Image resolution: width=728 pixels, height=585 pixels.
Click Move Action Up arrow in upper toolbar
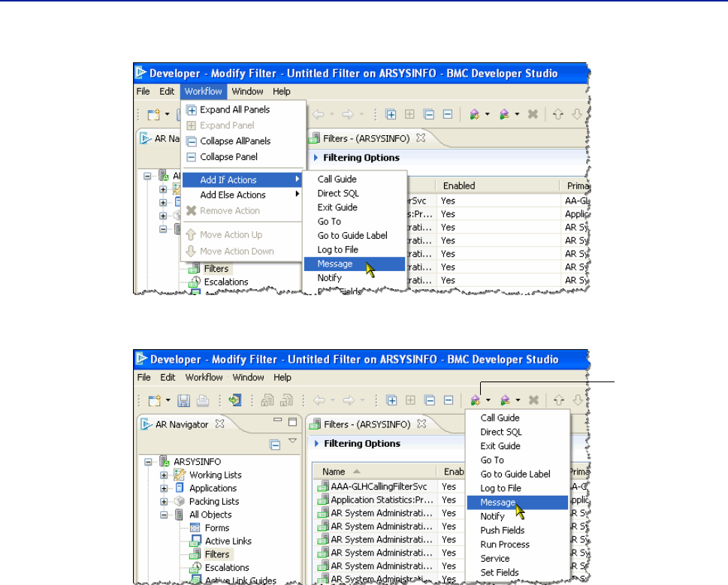coord(558,114)
